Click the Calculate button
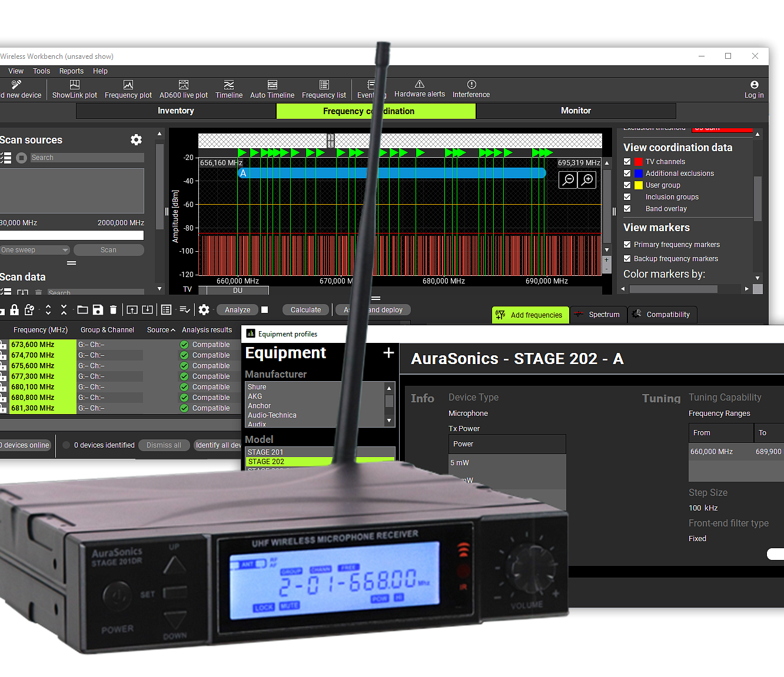Viewport: 784px width, 677px height. pos(305,310)
